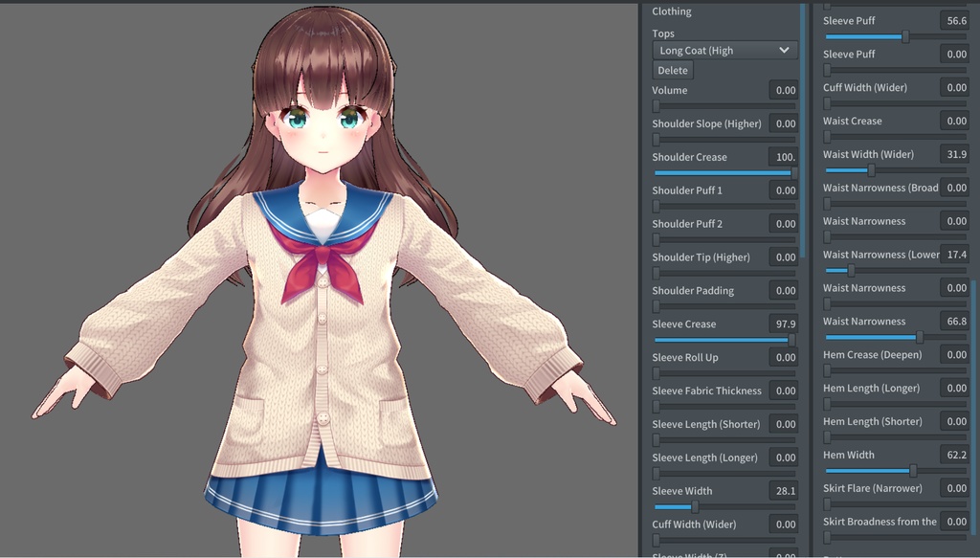Edit the Waist Crease value field
The width and height of the screenshot is (980, 558).
click(957, 120)
